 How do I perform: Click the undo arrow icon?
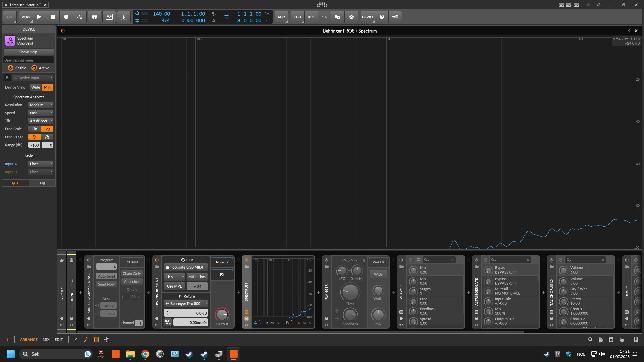tap(311, 17)
